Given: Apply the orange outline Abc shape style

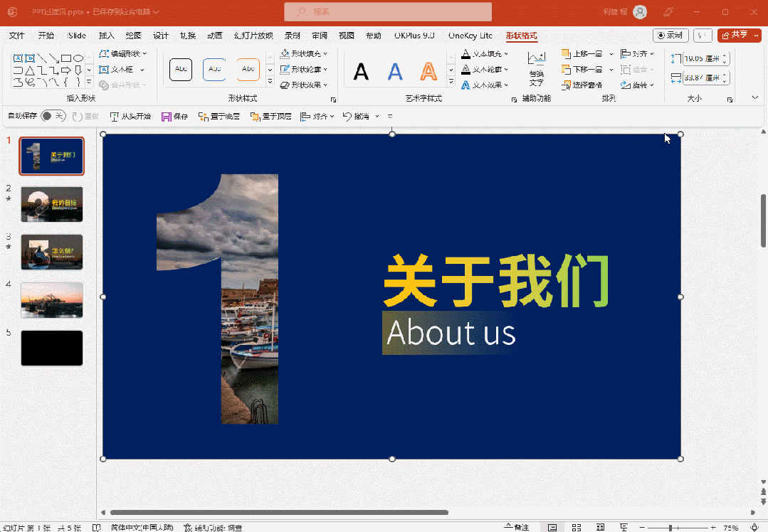Looking at the screenshot, I should [x=248, y=69].
